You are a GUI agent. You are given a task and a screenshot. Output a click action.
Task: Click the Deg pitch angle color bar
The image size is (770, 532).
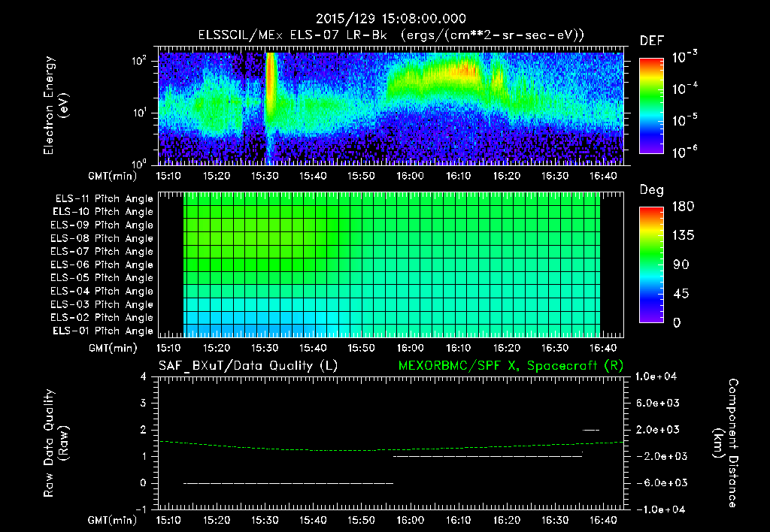point(652,265)
